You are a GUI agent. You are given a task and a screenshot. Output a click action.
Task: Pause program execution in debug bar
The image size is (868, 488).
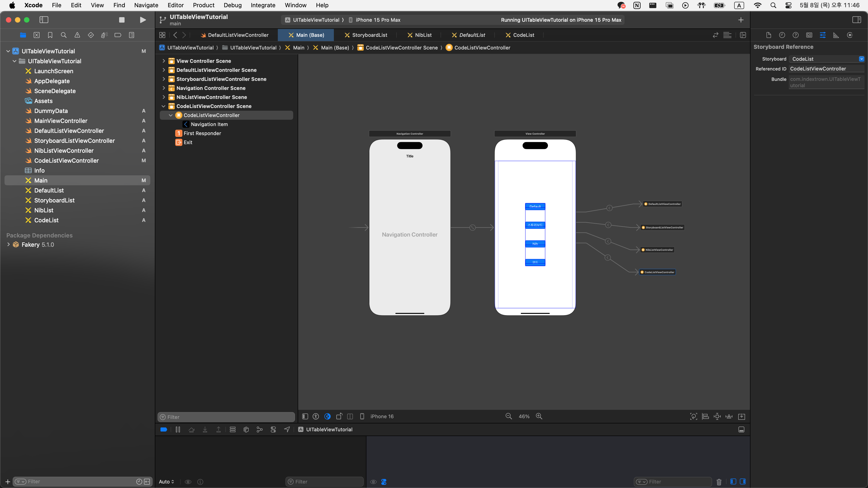[x=178, y=429]
